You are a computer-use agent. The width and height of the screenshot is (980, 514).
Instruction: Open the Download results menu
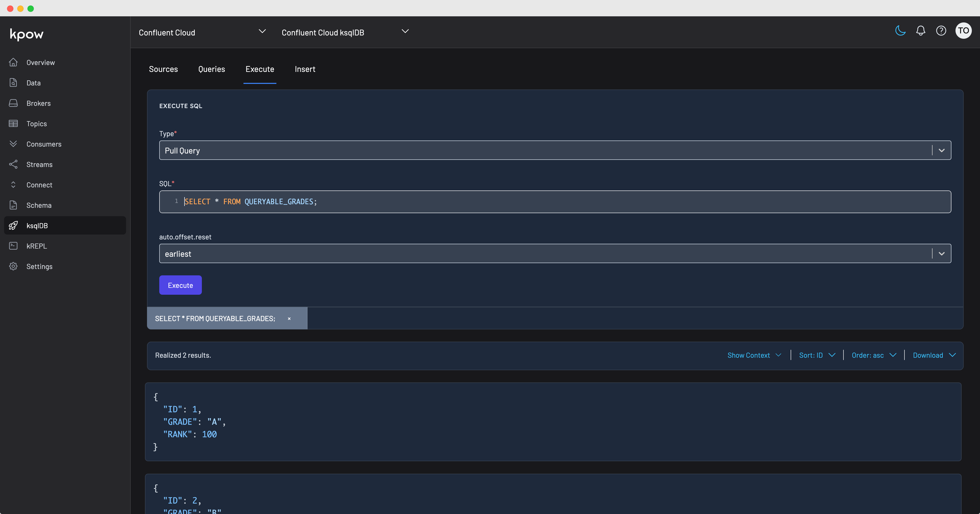934,355
